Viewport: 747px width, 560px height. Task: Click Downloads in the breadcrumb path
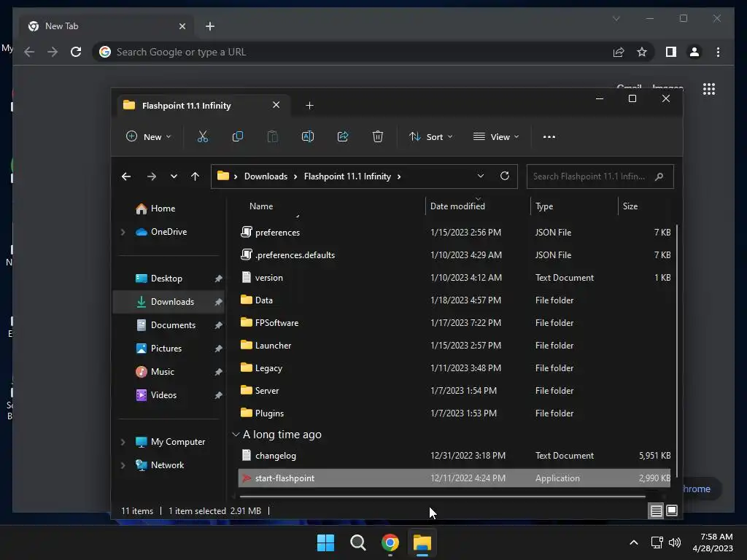pos(266,176)
